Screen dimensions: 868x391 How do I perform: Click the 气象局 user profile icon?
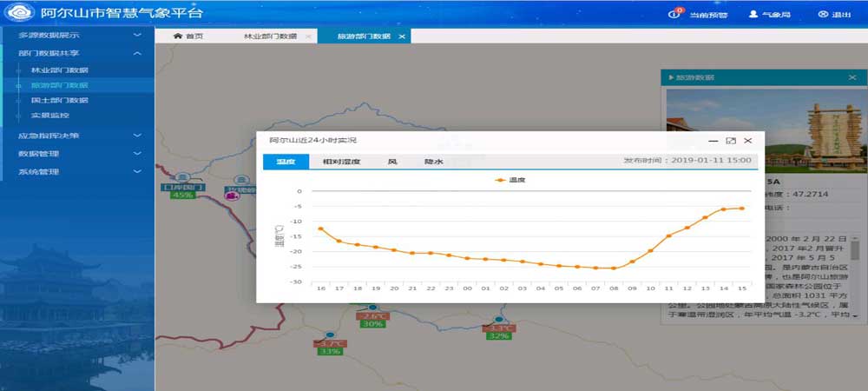pos(753,15)
